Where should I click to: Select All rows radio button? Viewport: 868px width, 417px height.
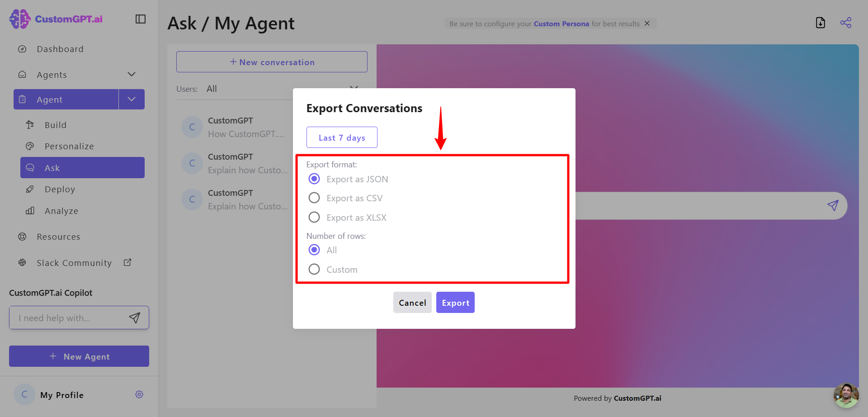[314, 250]
